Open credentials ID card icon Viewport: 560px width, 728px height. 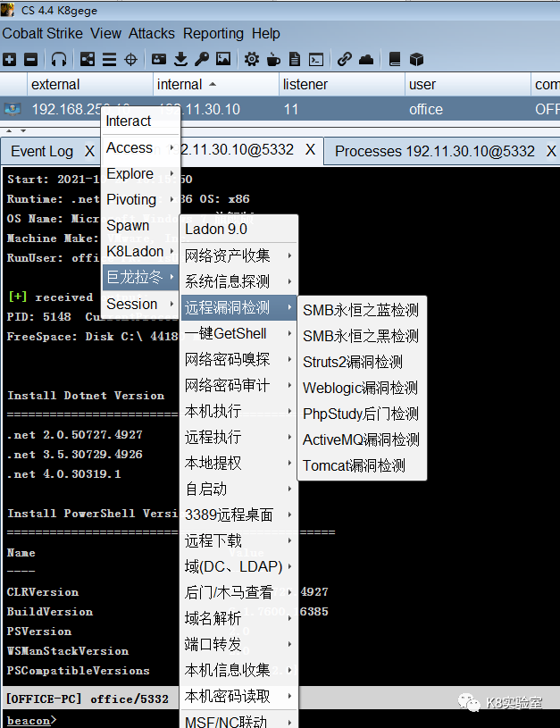pyautogui.click(x=159, y=59)
